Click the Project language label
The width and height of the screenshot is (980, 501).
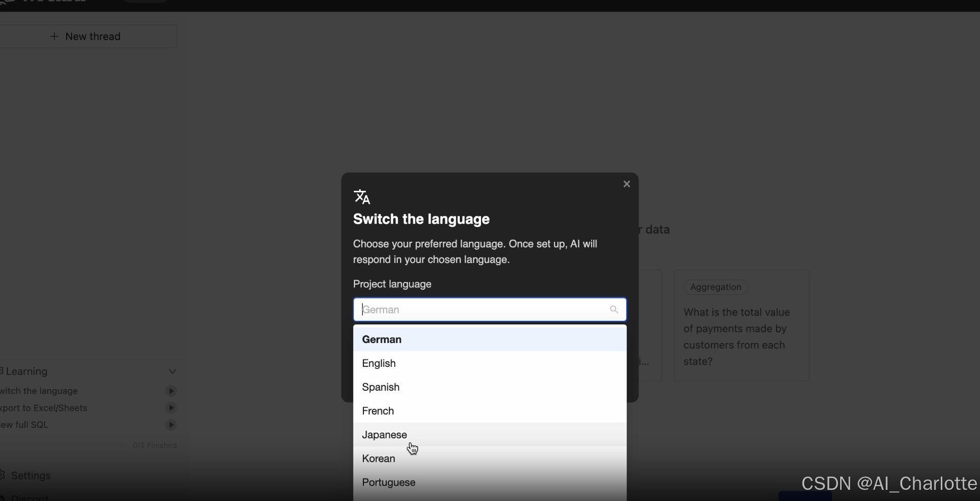click(392, 284)
